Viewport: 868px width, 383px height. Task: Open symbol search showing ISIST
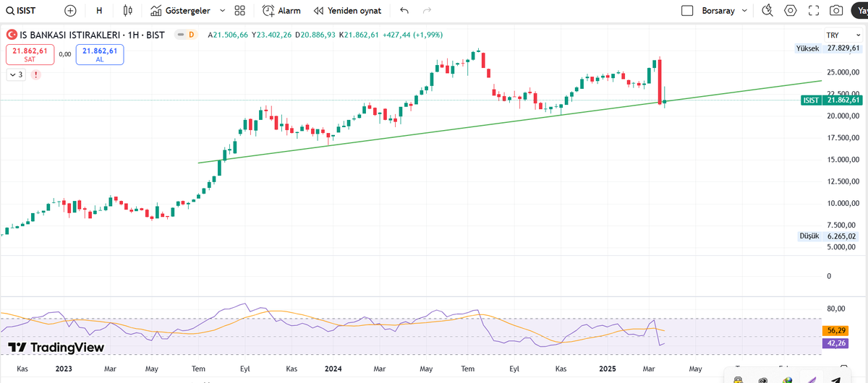pos(20,11)
